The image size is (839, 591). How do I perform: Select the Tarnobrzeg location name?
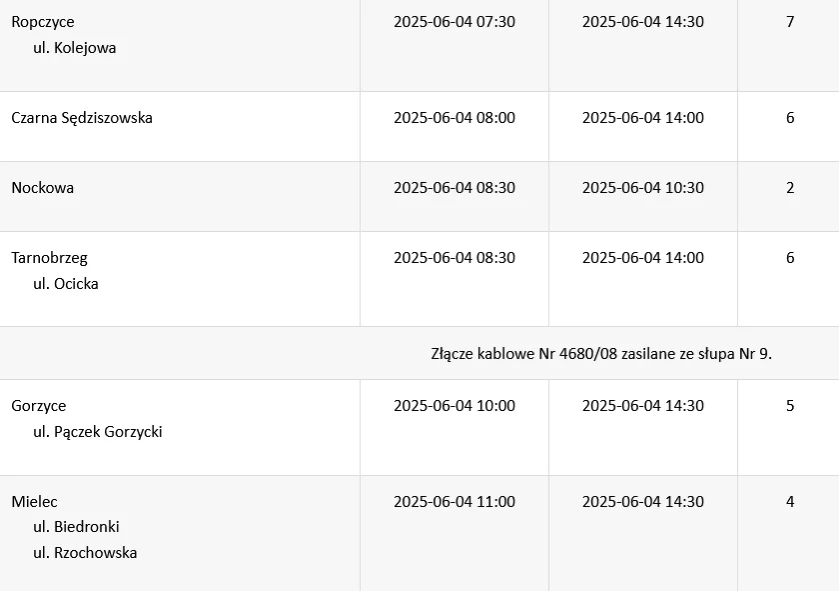49,258
